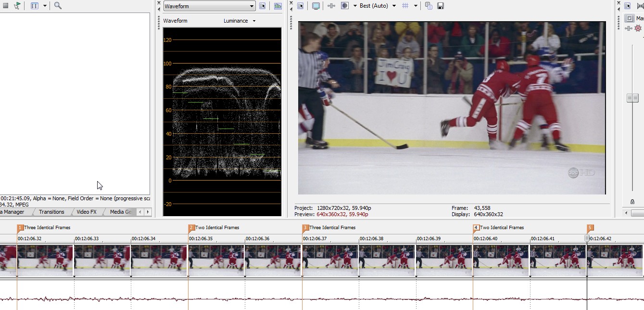Click the Downmix Output icon
The height and width of the screenshot is (310, 644).
[640, 6]
